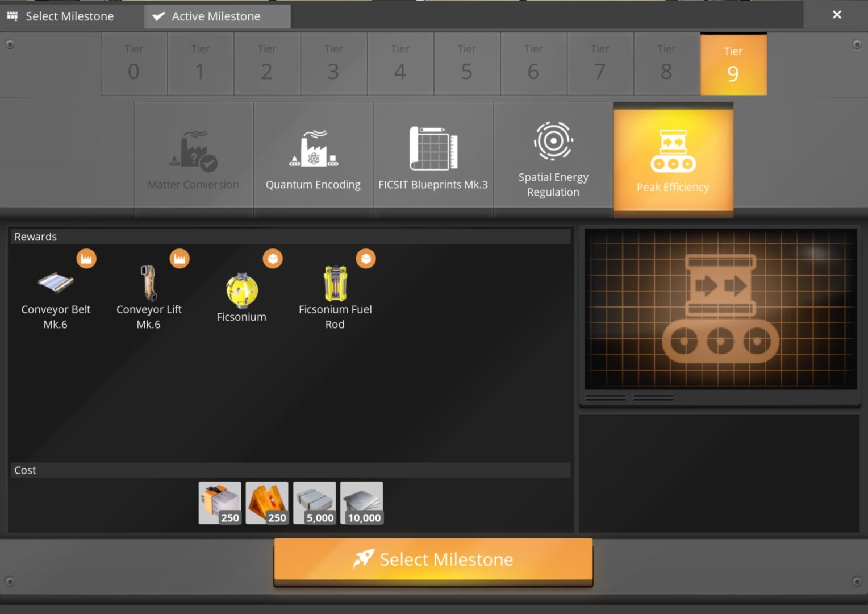Viewport: 868px width, 614px height.
Task: Choose the Spatial Energy Regulation milestone
Action: (x=553, y=159)
